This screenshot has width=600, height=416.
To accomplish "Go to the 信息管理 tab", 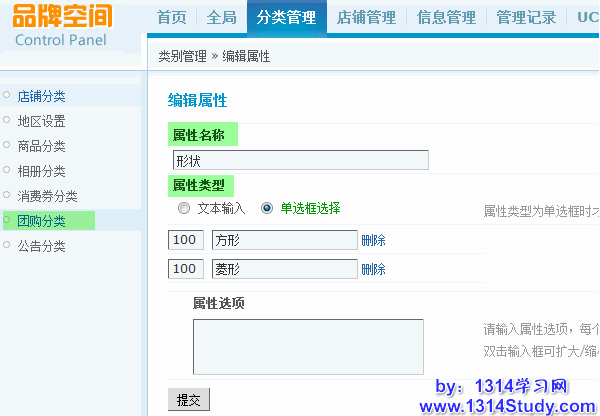I will [x=447, y=17].
